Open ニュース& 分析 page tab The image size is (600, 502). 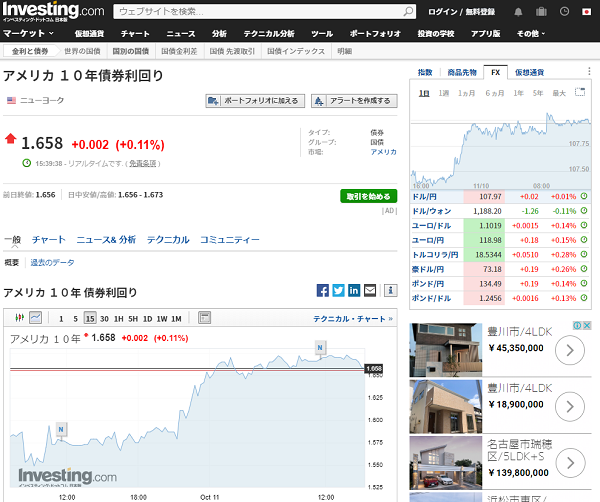click(x=106, y=240)
